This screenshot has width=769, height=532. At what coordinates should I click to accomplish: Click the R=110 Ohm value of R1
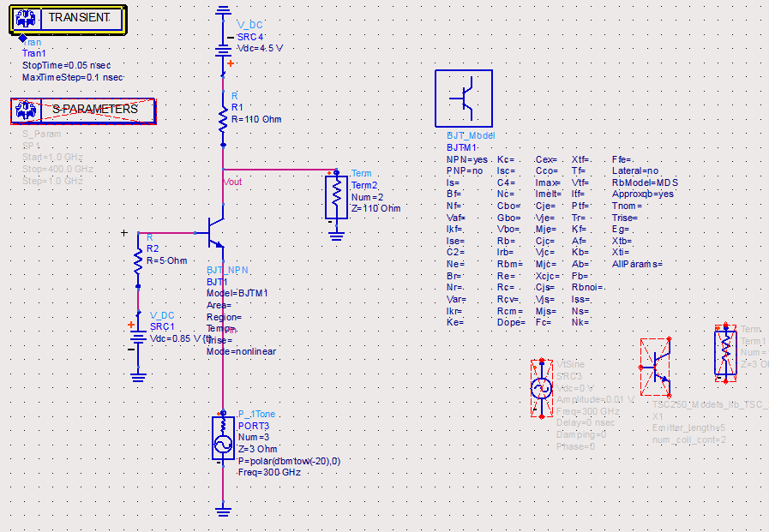(256, 120)
